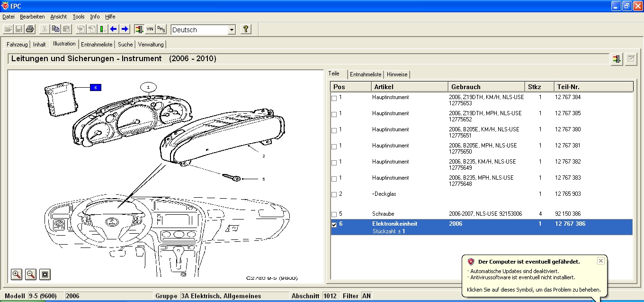The width and height of the screenshot is (644, 302).
Task: Open the Hinweise tab in parts panel
Action: pyautogui.click(x=397, y=74)
